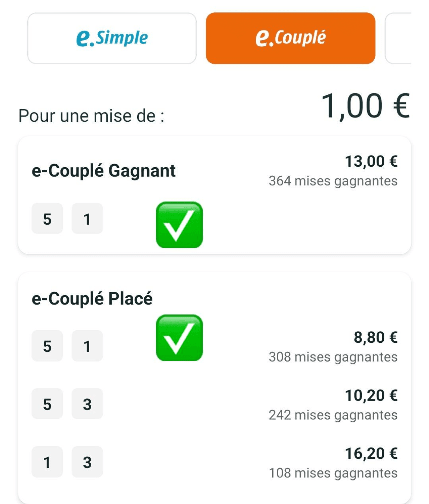The width and height of the screenshot is (429, 504).
Task: Click the e-Couplé Placé heading
Action: click(92, 298)
